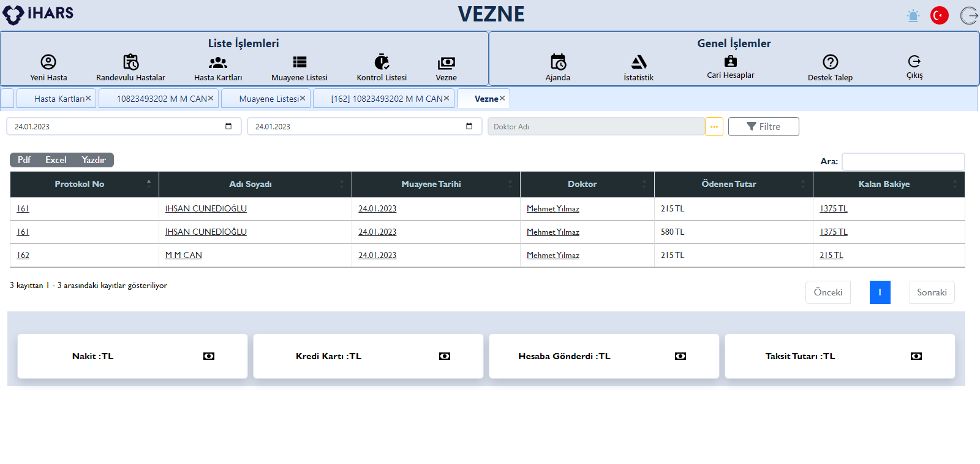Sort table by Protokol No column

click(x=80, y=184)
